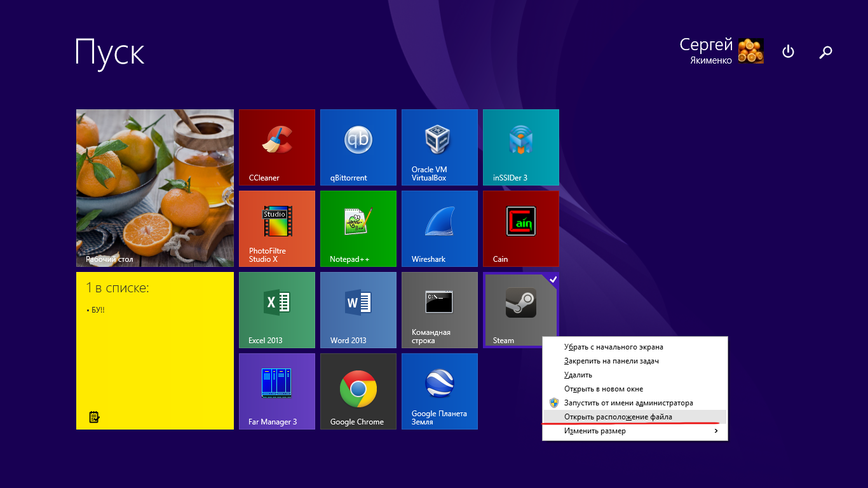Select 'Запустить от имени администратора'
The height and width of the screenshot is (488, 868).
click(635, 403)
